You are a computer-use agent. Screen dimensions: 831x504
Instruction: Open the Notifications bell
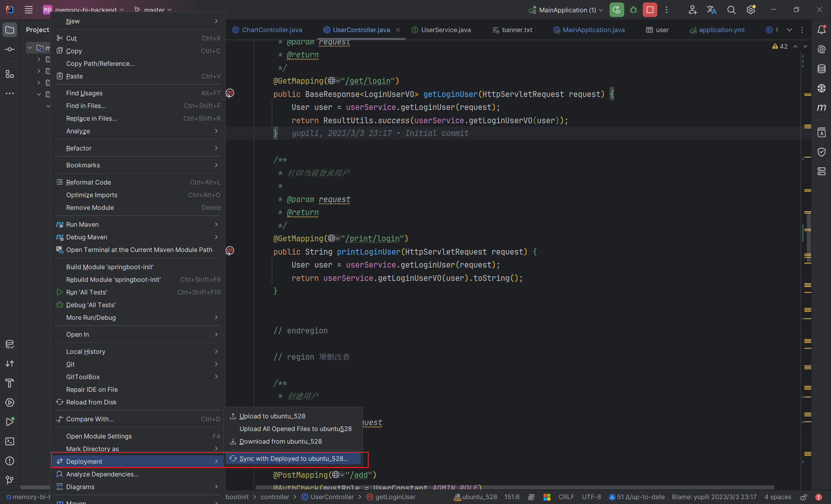(822, 30)
